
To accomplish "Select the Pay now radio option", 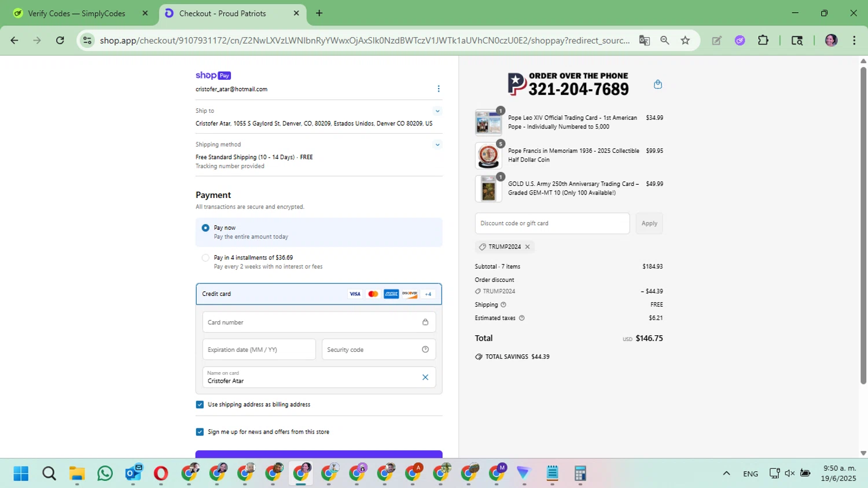I will click(x=205, y=228).
